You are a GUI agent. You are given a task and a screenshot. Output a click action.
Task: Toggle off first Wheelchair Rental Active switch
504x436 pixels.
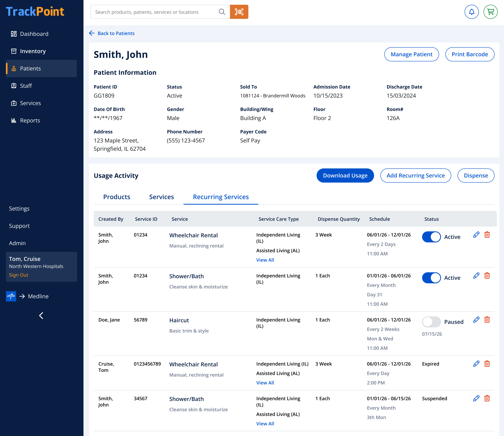[431, 237]
